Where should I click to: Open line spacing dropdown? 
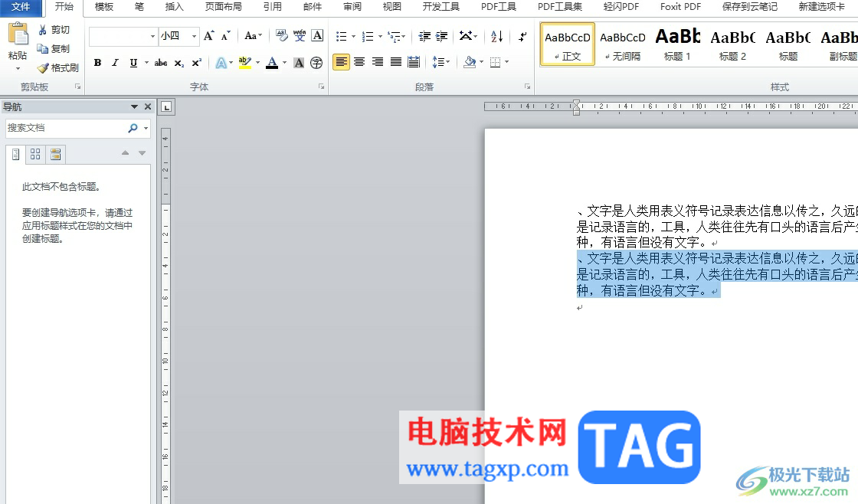441,62
